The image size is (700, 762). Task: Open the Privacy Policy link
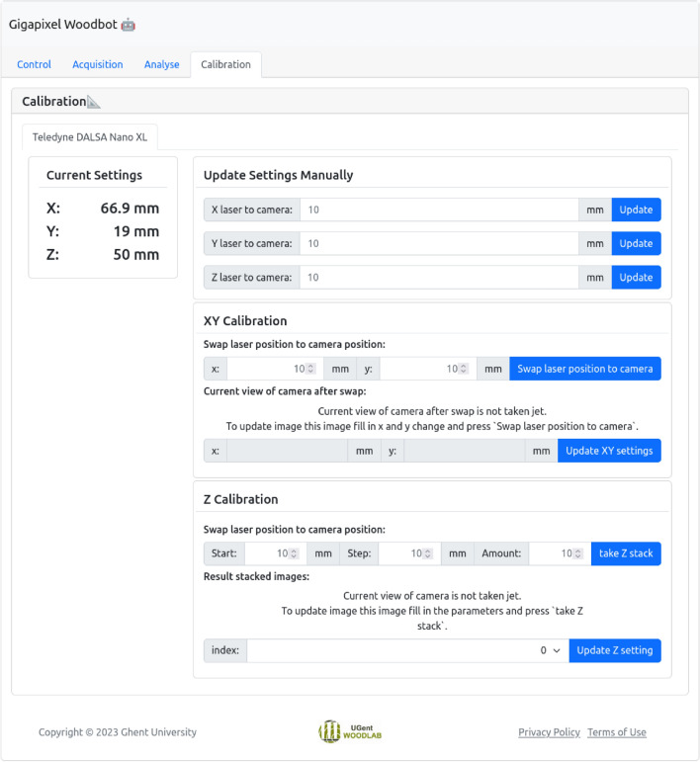(x=549, y=732)
